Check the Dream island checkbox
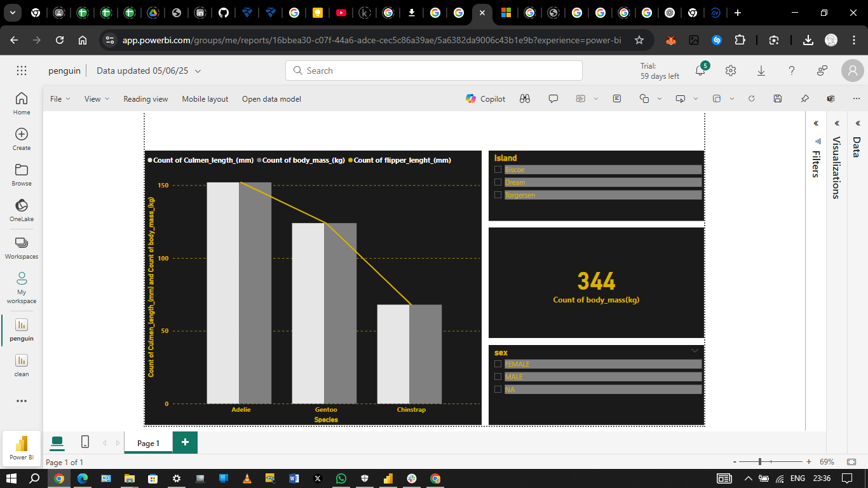Viewport: 868px width, 488px height. pyautogui.click(x=498, y=182)
